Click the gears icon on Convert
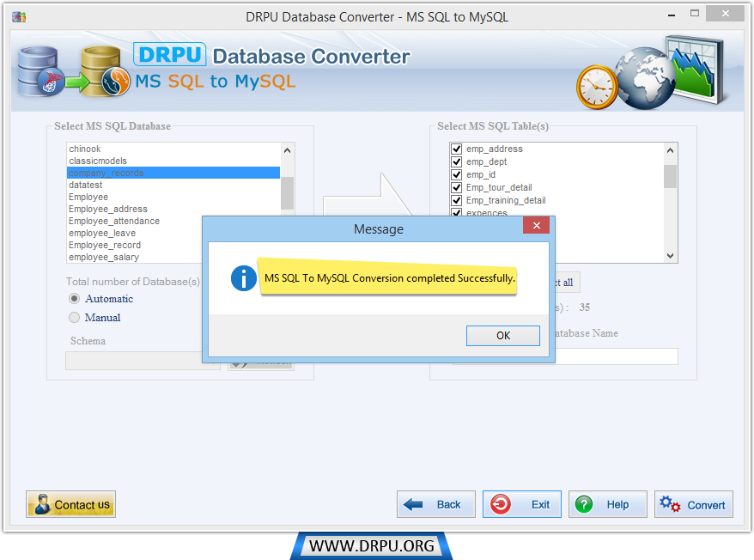Viewport: 754px width, 560px height. click(x=670, y=504)
